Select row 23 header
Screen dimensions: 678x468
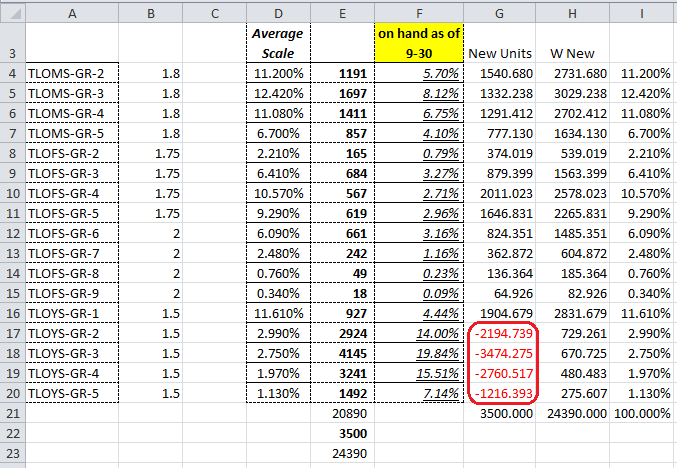pos(13,453)
